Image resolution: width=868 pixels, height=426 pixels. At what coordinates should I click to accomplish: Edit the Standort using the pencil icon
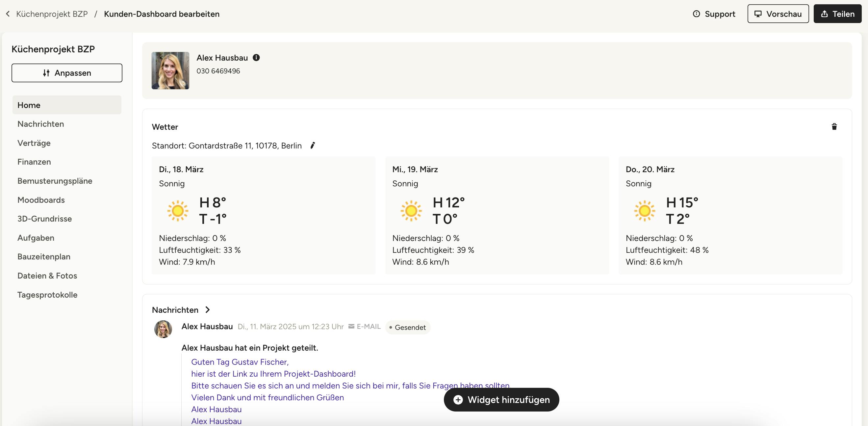(312, 146)
